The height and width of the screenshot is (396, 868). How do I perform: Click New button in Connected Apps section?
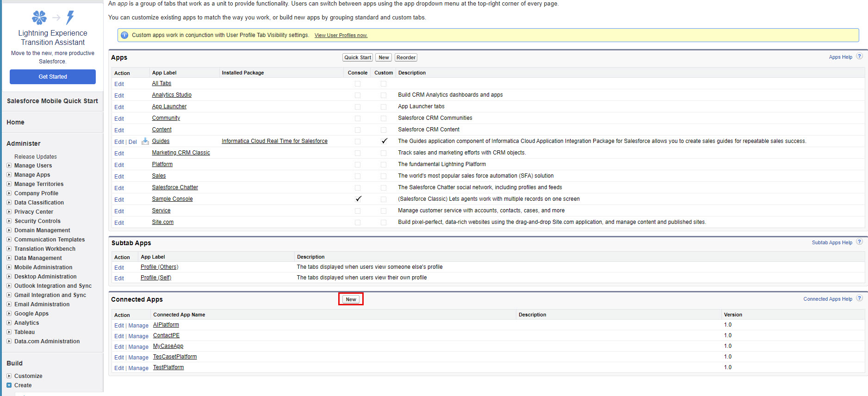coord(351,299)
